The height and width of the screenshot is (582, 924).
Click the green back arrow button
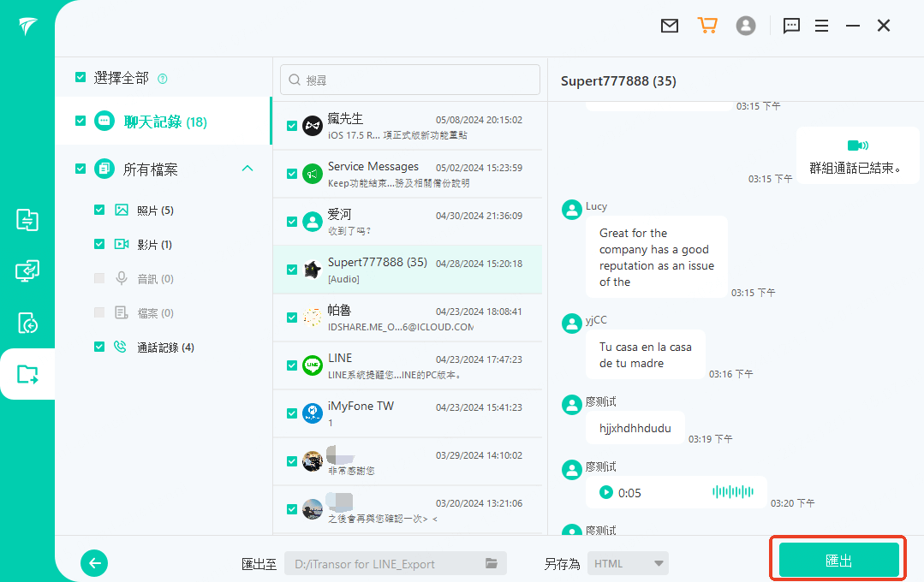94,562
